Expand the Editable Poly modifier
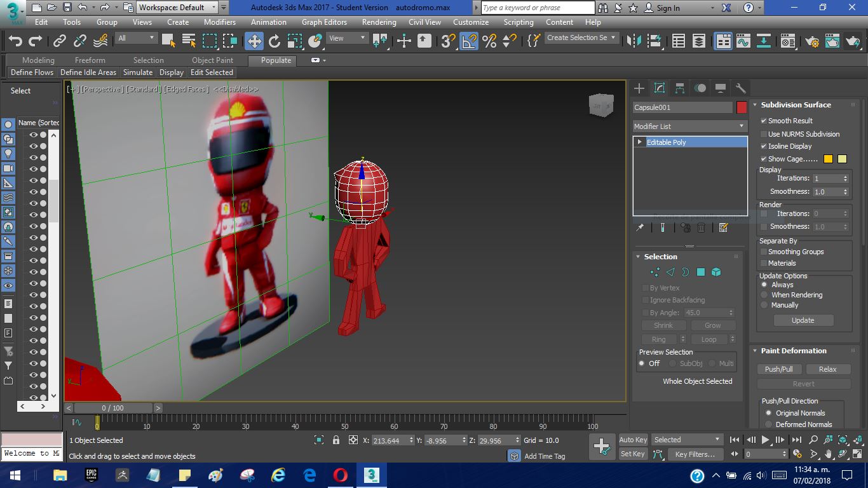This screenshot has height=488, width=868. [x=640, y=142]
